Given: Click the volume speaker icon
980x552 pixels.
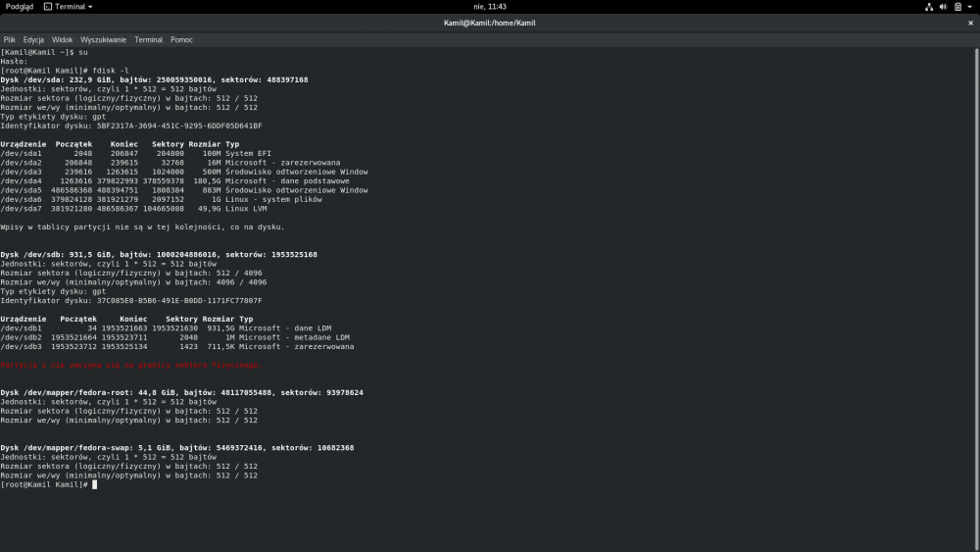Looking at the screenshot, I should coord(943,7).
